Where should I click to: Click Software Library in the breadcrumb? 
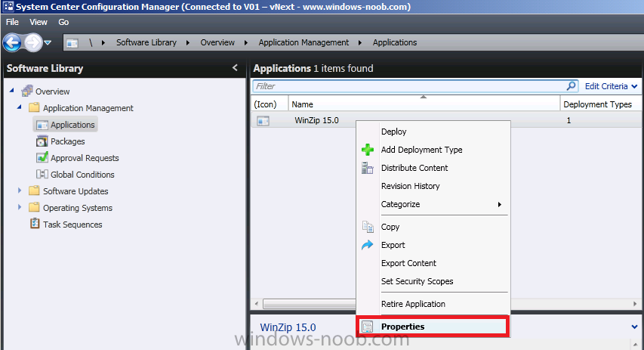(146, 42)
